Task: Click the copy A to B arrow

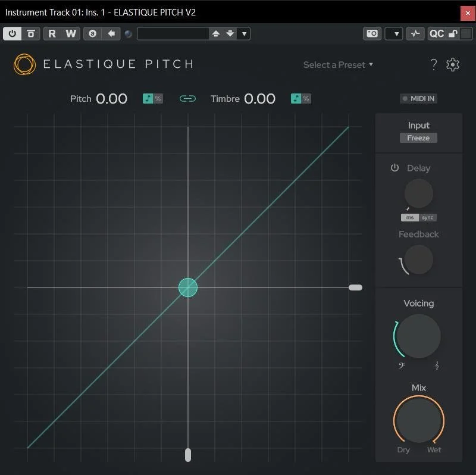Action: pyautogui.click(x=111, y=33)
